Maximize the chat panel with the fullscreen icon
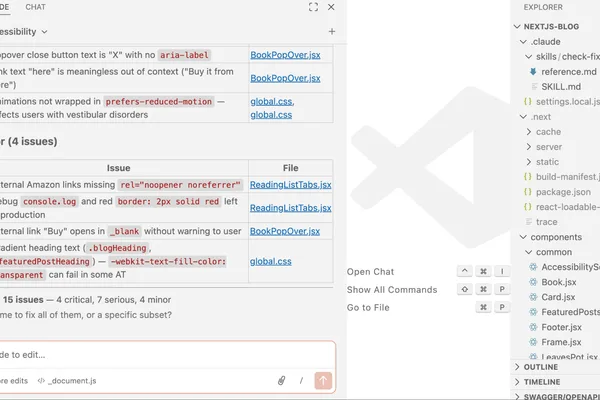 click(x=313, y=7)
